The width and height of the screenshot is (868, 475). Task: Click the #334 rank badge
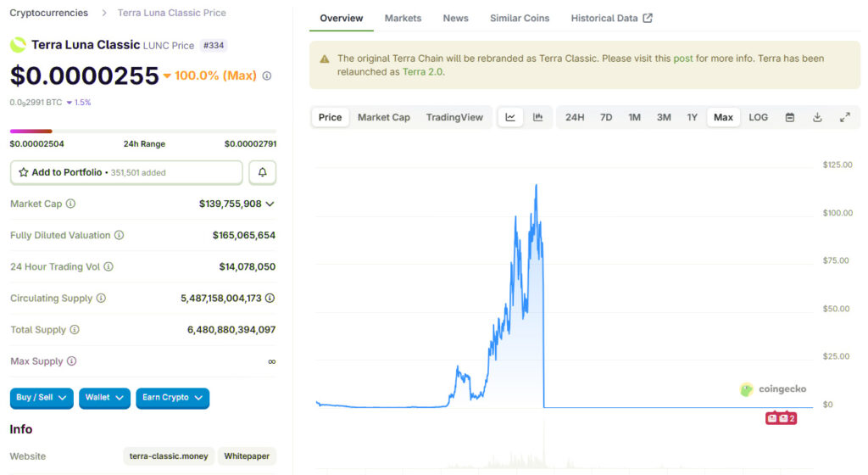[x=214, y=46]
